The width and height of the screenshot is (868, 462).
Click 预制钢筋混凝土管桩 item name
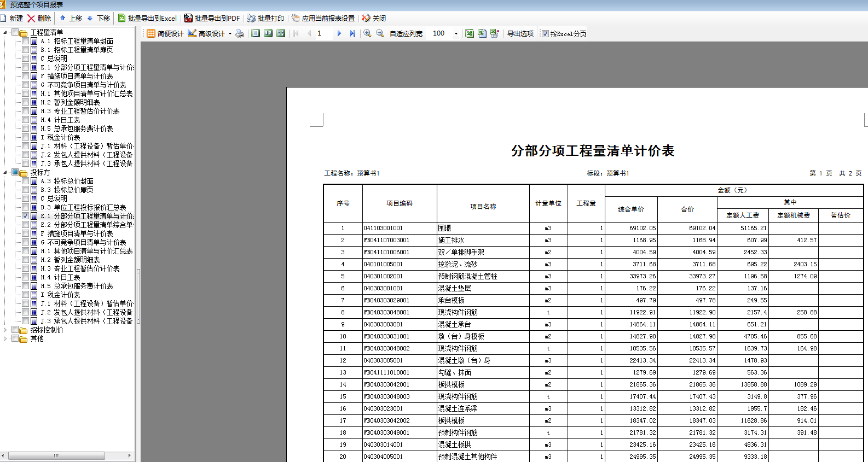(x=467, y=276)
